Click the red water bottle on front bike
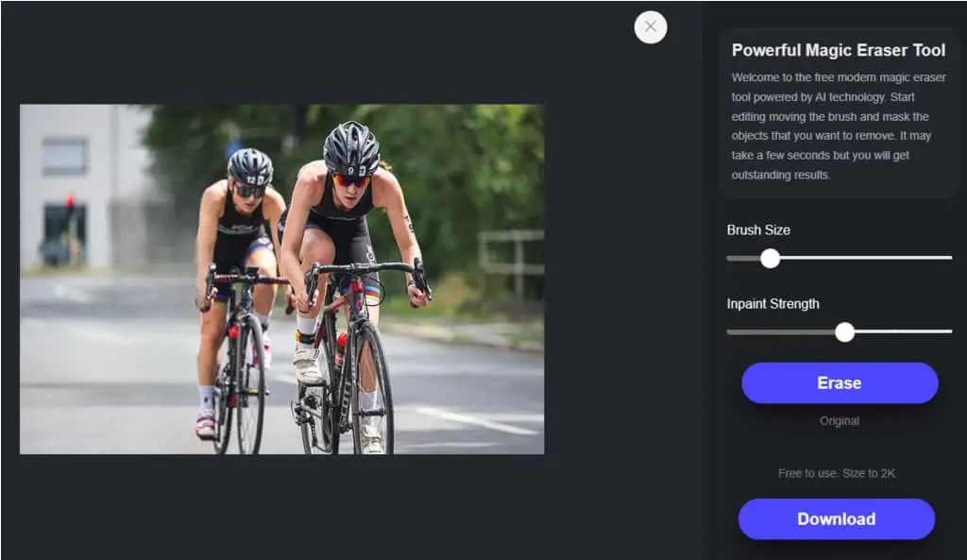 [340, 349]
